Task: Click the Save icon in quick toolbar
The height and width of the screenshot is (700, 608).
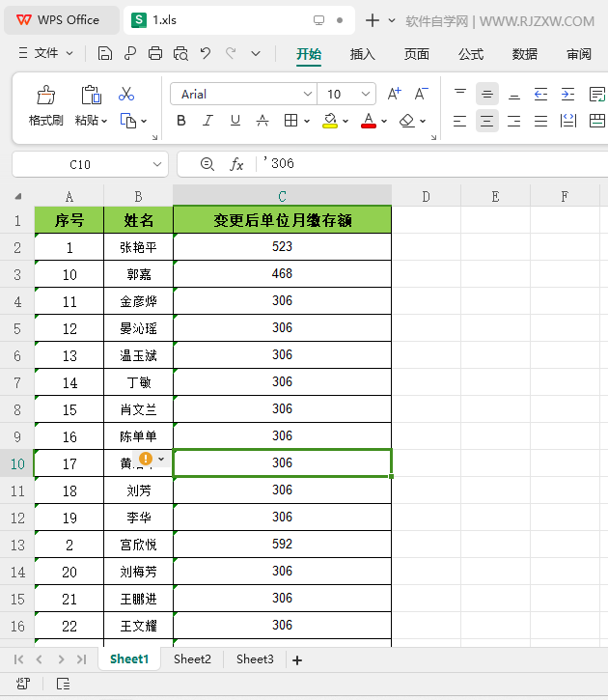Action: tap(105, 53)
